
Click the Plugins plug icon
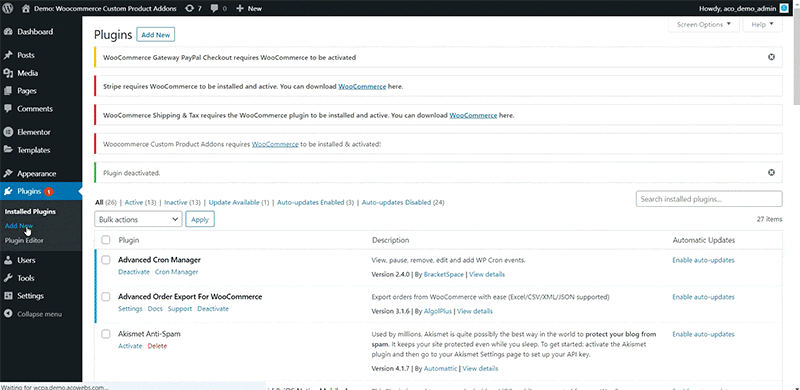point(8,191)
